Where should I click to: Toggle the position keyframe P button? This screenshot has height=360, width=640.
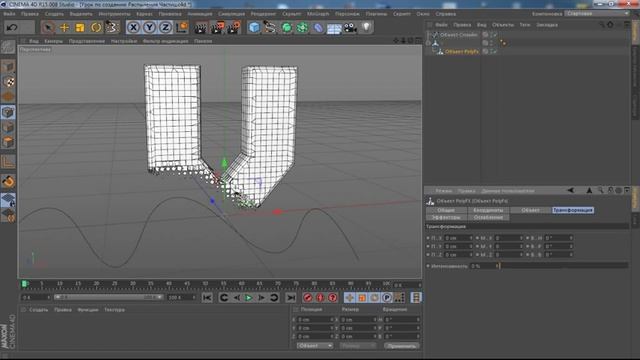pos(387,298)
